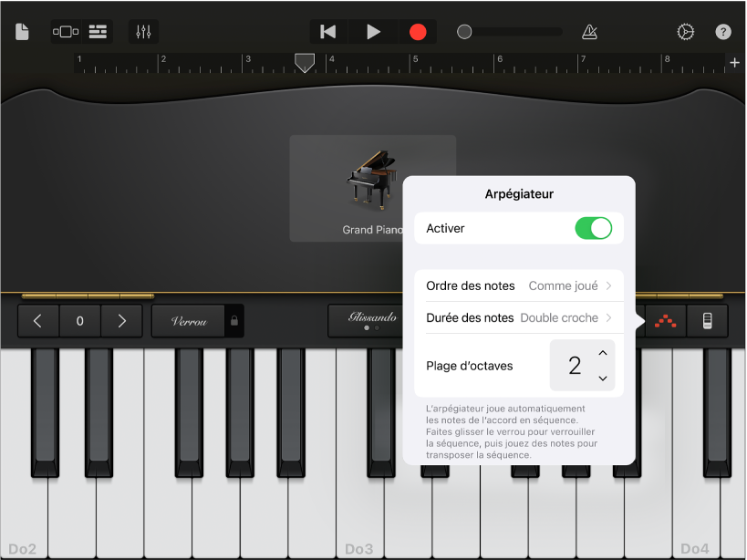This screenshot has height=560, width=747.
Task: Decrease Plage d'octaves with down arrow
Action: coord(603,379)
